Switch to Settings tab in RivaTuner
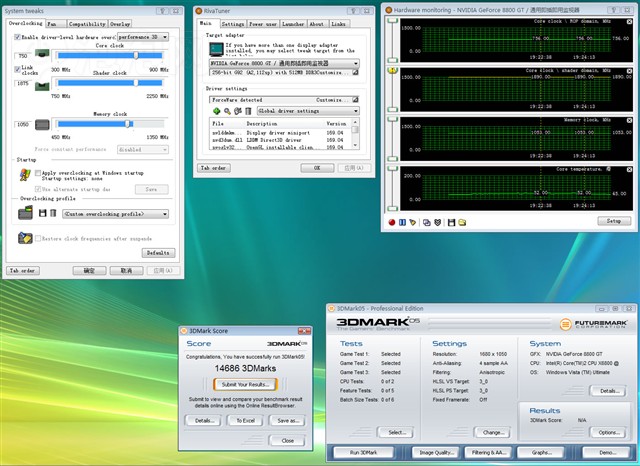The height and width of the screenshot is (466, 640). [x=233, y=24]
